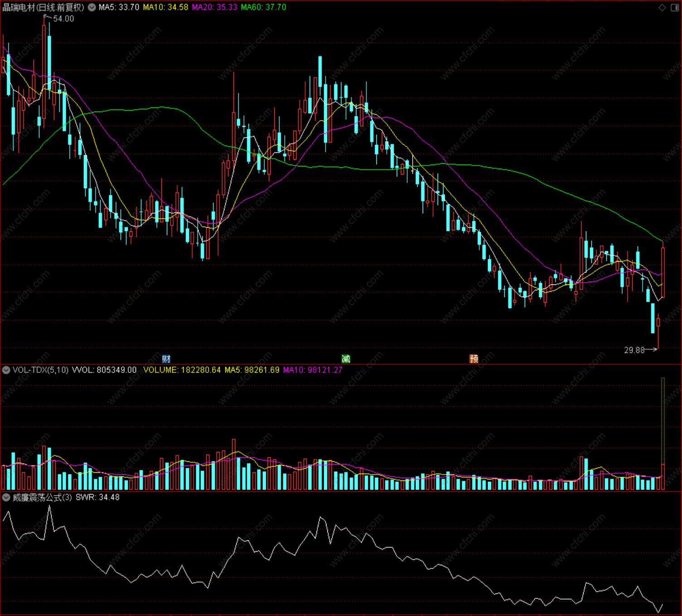
Task: Select the MA60: 37.70 label
Action: pyautogui.click(x=263, y=7)
